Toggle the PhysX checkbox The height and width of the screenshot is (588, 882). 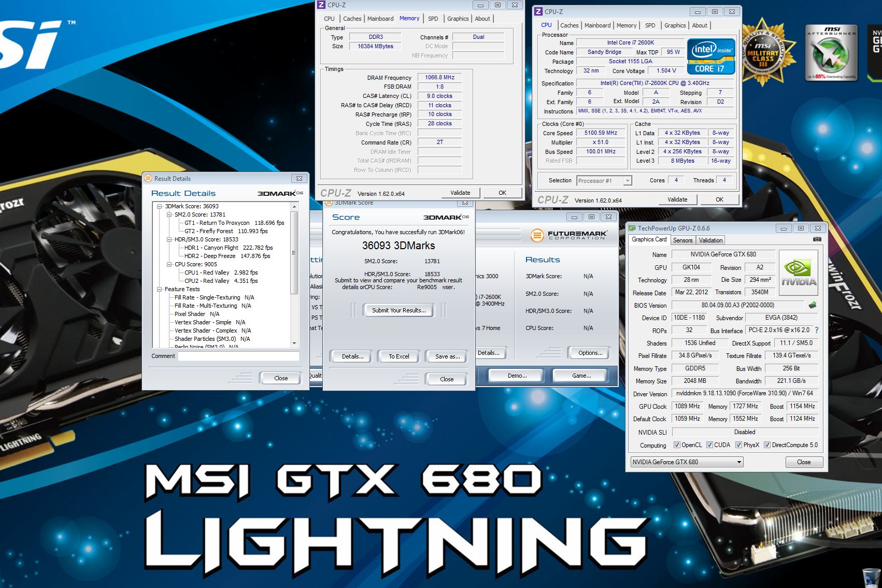(738, 445)
